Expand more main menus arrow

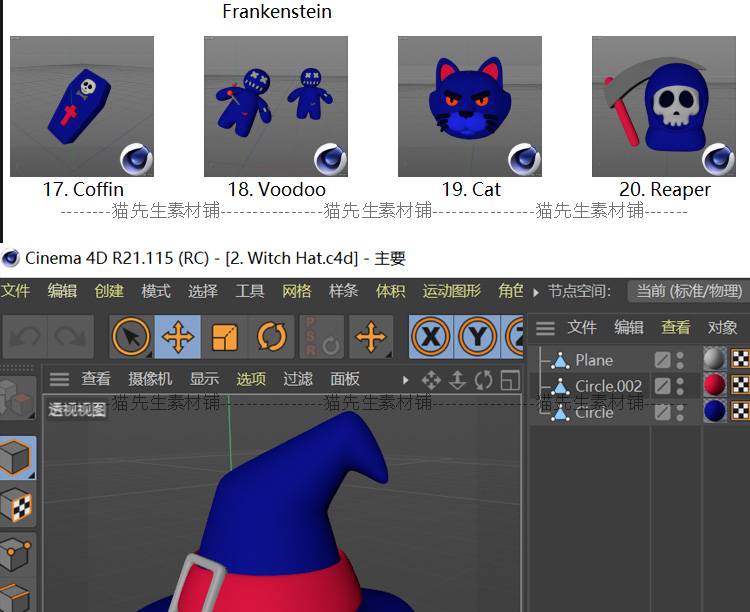coord(536,292)
